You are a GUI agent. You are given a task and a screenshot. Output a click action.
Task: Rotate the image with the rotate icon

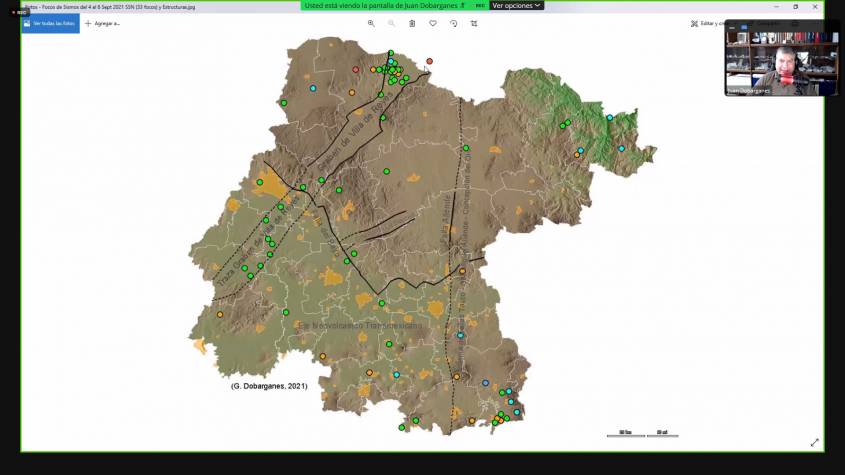(454, 23)
